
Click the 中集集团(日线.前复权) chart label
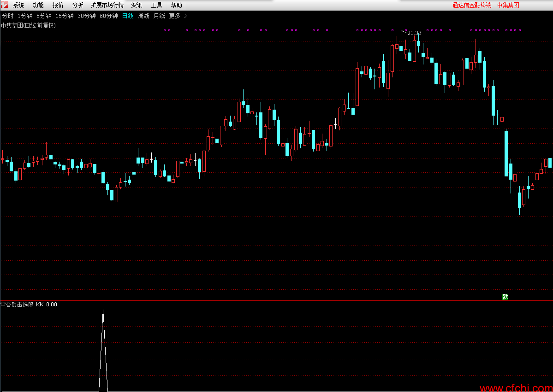click(x=28, y=25)
